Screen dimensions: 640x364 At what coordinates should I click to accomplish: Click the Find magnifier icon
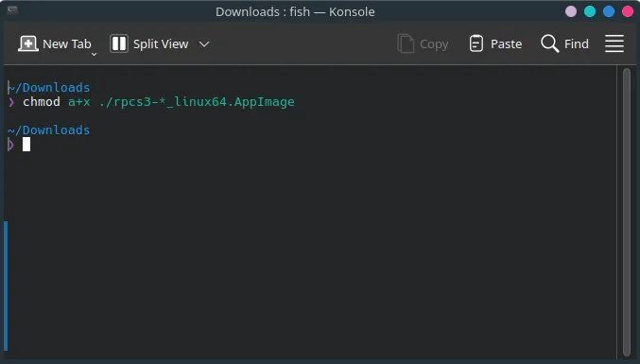[550, 43]
